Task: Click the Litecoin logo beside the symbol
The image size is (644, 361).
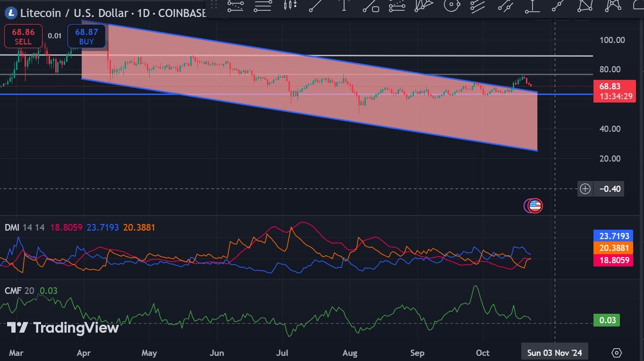Action: click(x=10, y=13)
